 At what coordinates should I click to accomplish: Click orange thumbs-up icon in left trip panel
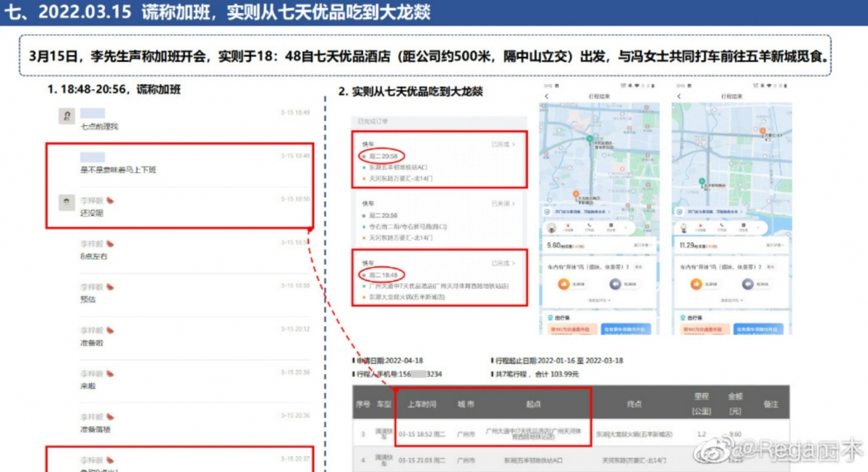[x=565, y=285]
